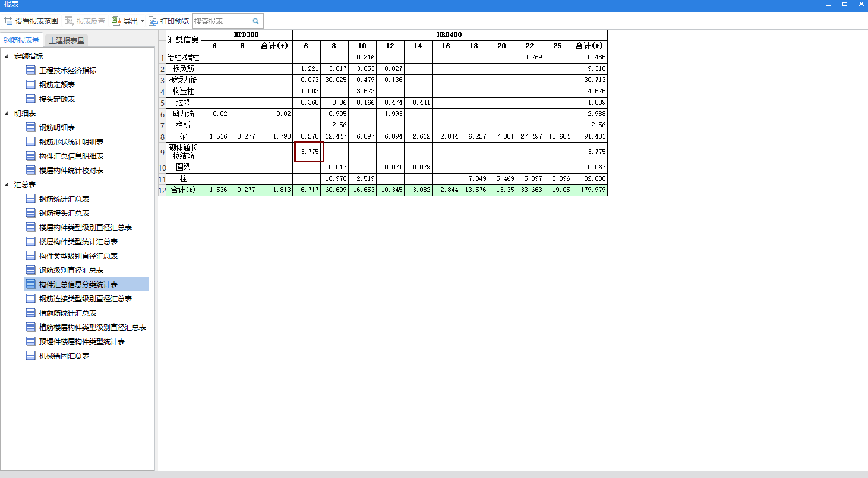Maximize the 报表 window
Screen dimensions: 868x478
pyautogui.click(x=844, y=4)
